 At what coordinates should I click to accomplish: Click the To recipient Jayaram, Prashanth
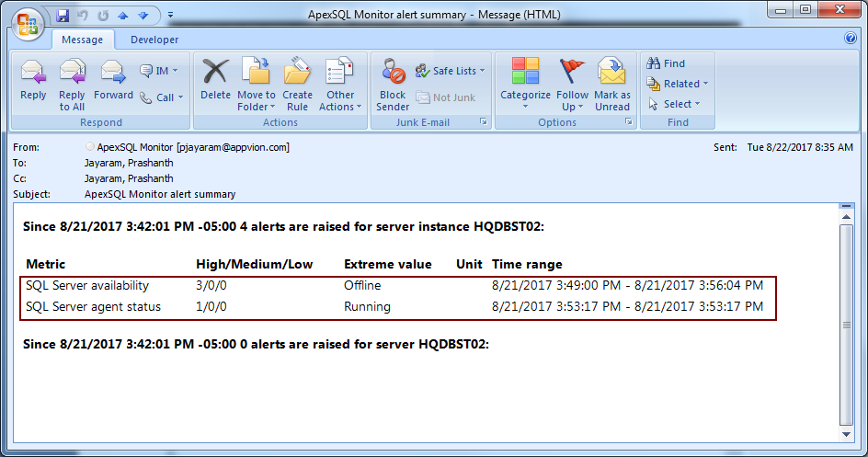coord(129,163)
